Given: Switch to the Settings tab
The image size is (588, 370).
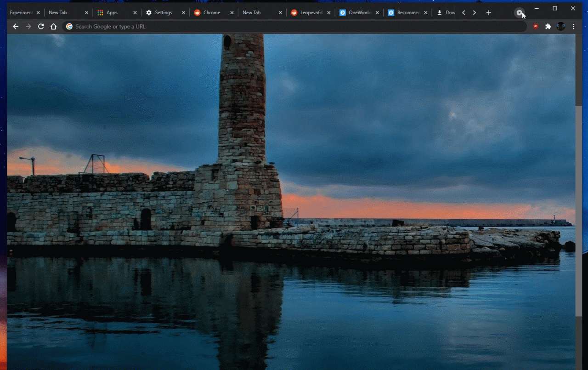Looking at the screenshot, I should tap(163, 13).
